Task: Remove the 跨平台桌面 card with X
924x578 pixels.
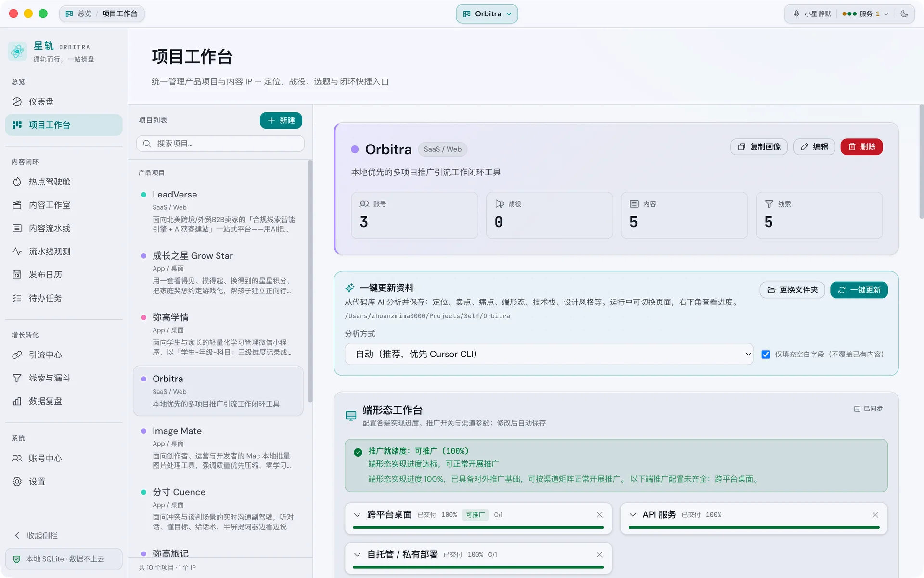Action: tap(600, 515)
